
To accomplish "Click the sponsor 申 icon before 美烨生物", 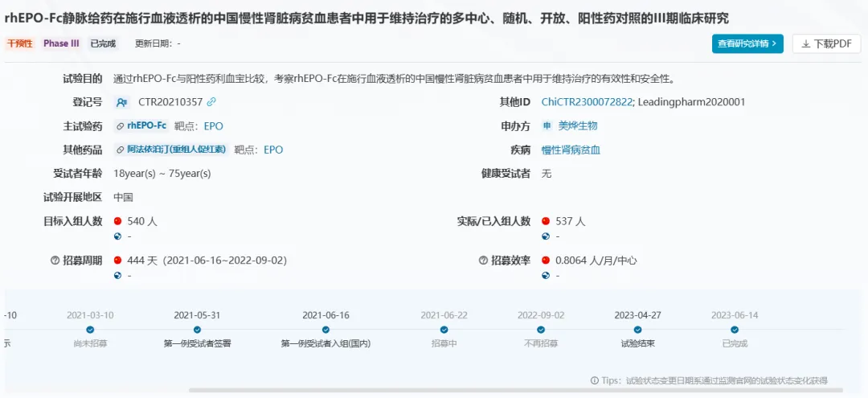I will click(x=547, y=126).
